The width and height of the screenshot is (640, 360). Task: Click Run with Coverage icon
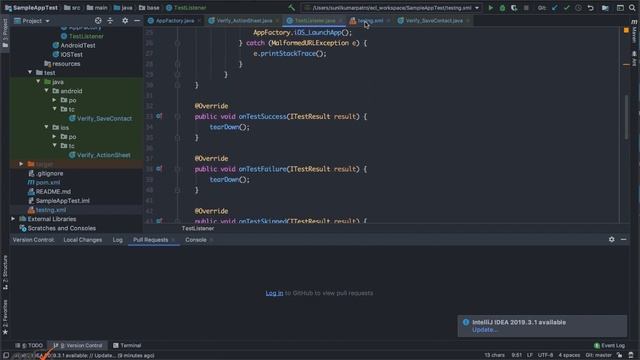[514, 8]
